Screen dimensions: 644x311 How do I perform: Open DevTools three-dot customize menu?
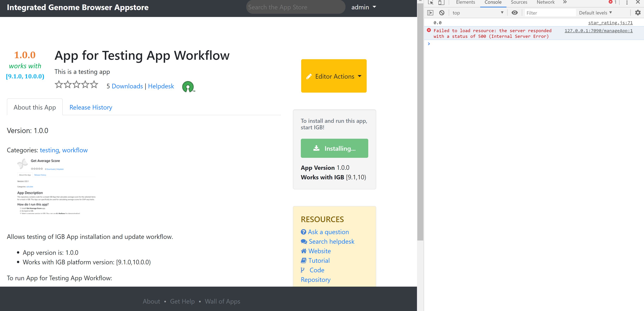[x=627, y=2]
